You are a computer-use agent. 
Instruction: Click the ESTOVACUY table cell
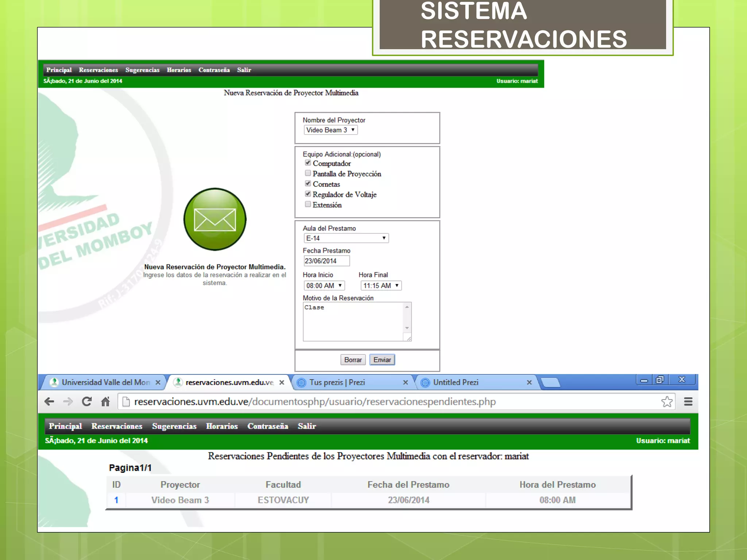pos(283,500)
